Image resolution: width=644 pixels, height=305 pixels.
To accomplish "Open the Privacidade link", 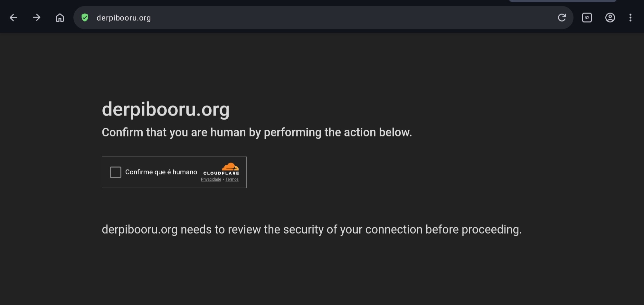I will (211, 180).
